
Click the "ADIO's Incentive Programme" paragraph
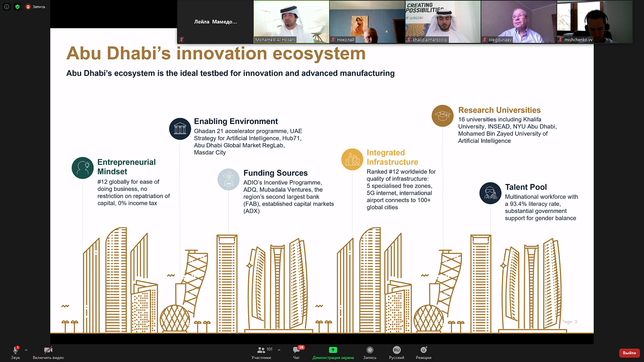click(289, 197)
